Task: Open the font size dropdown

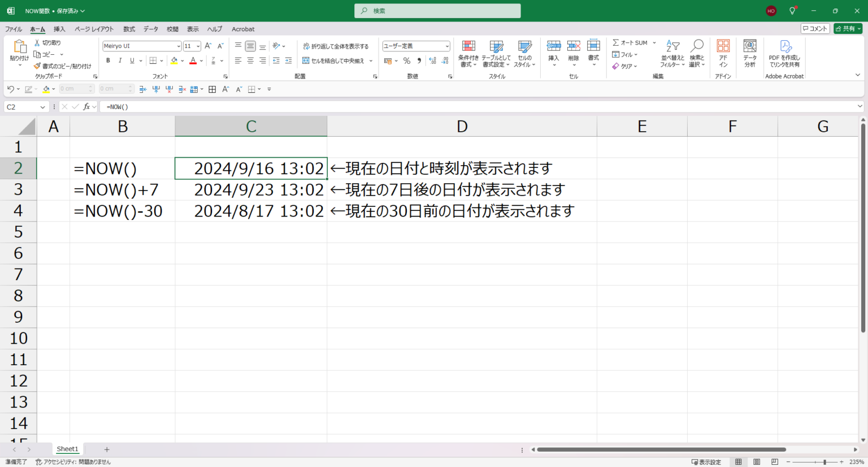Action: (198, 46)
